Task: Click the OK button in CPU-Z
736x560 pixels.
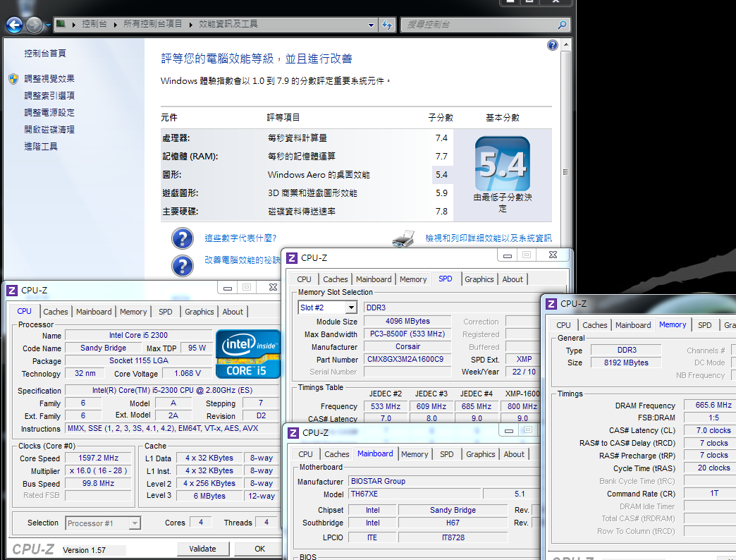Action: 259,549
